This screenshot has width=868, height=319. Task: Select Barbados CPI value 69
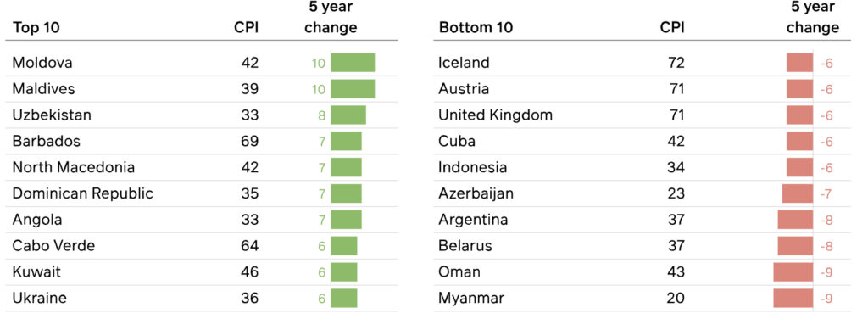(250, 141)
